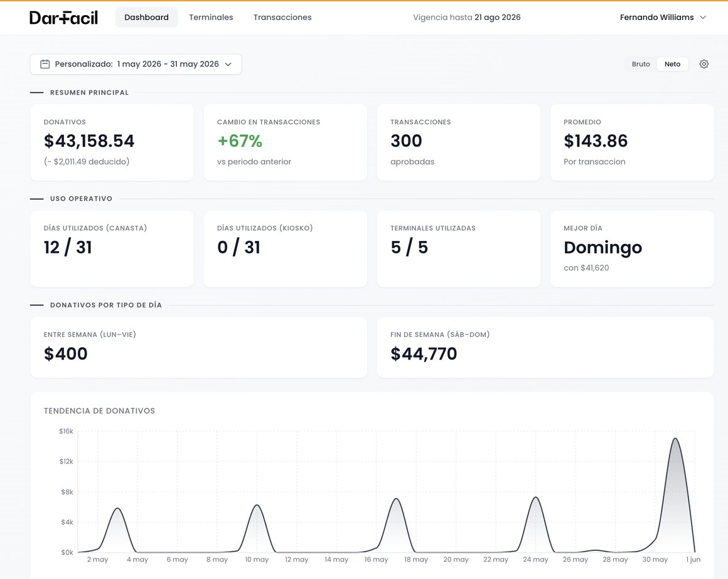
Task: Click the calendar icon in date picker
Action: [45, 64]
